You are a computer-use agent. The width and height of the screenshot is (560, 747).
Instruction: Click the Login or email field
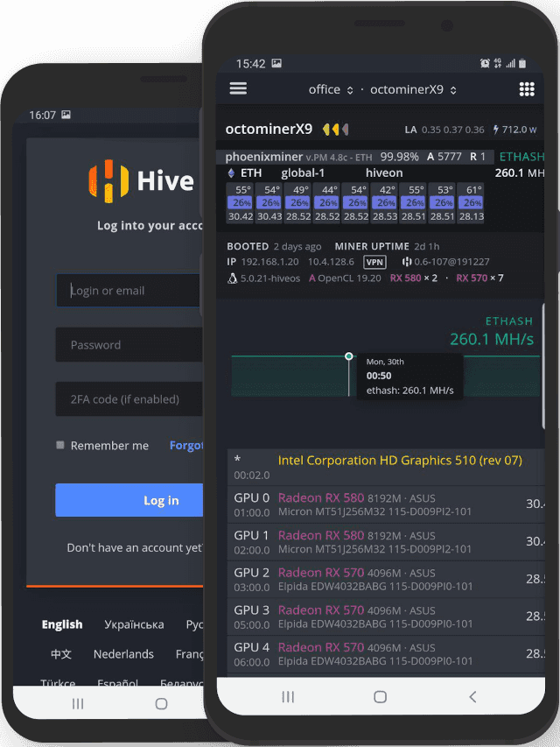(x=129, y=290)
